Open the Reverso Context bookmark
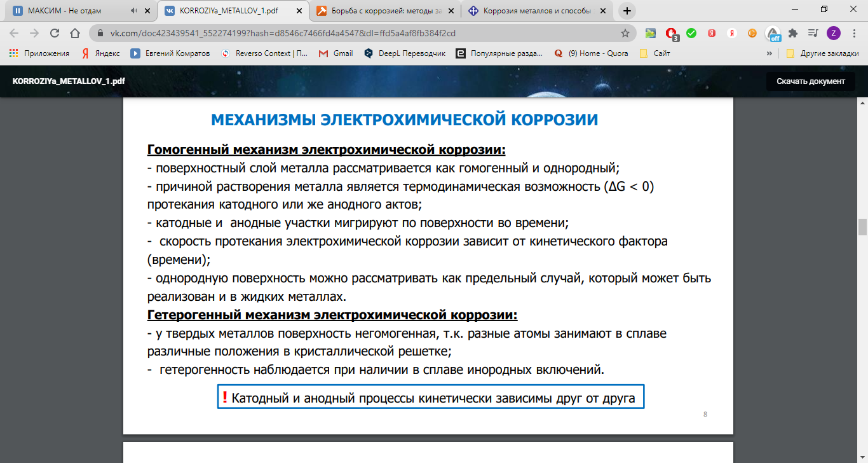This screenshot has height=463, width=868. pos(264,53)
